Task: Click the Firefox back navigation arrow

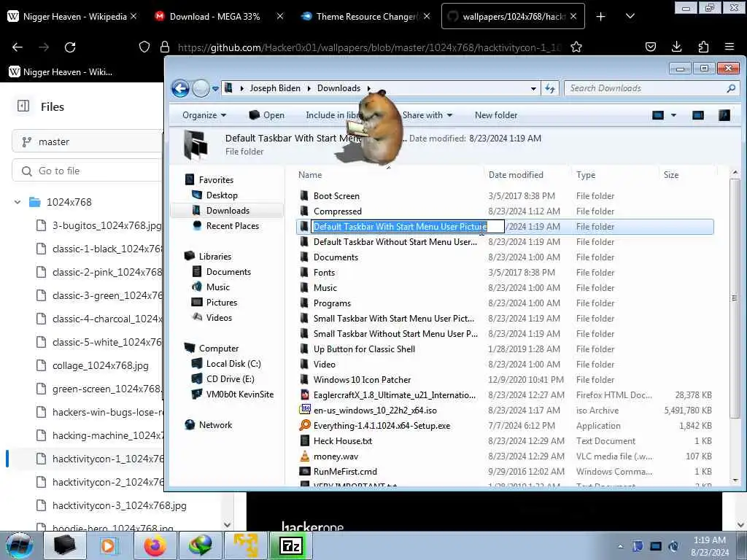Action: tap(18, 47)
